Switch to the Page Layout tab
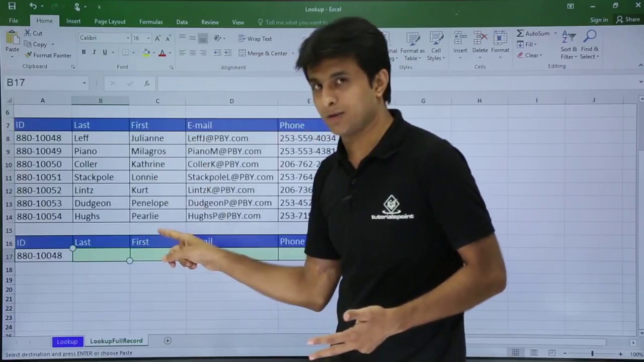This screenshot has width=644, height=362. pos(110,22)
